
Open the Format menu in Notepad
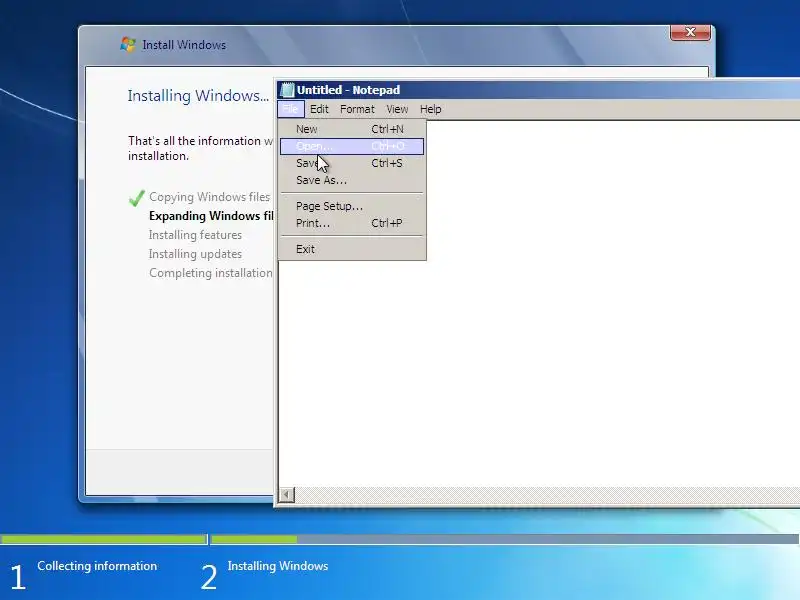pos(357,109)
